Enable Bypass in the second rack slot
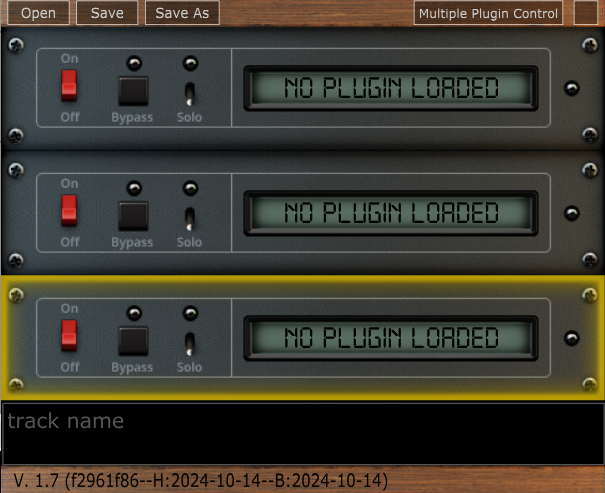Screen dimensions: 605x493 pyautogui.click(x=133, y=216)
